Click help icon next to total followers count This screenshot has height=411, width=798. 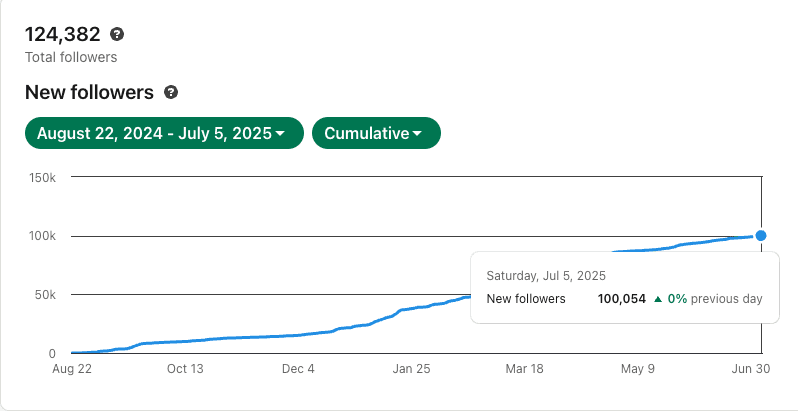(x=117, y=35)
